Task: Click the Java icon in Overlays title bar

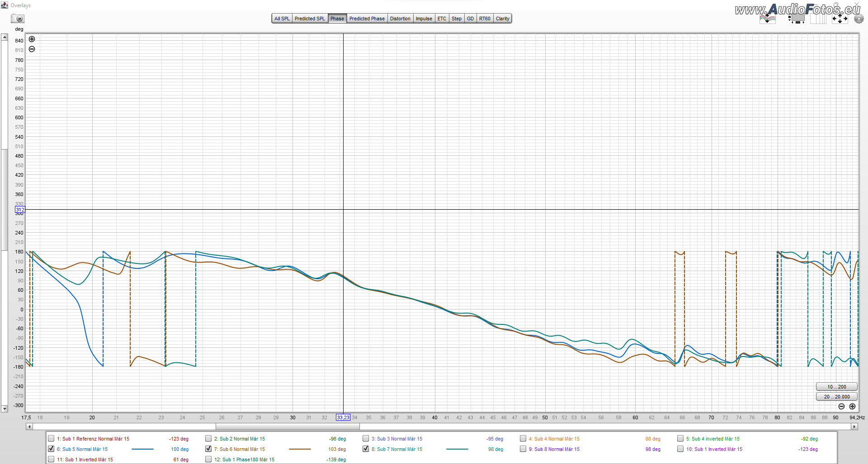Action: point(5,5)
